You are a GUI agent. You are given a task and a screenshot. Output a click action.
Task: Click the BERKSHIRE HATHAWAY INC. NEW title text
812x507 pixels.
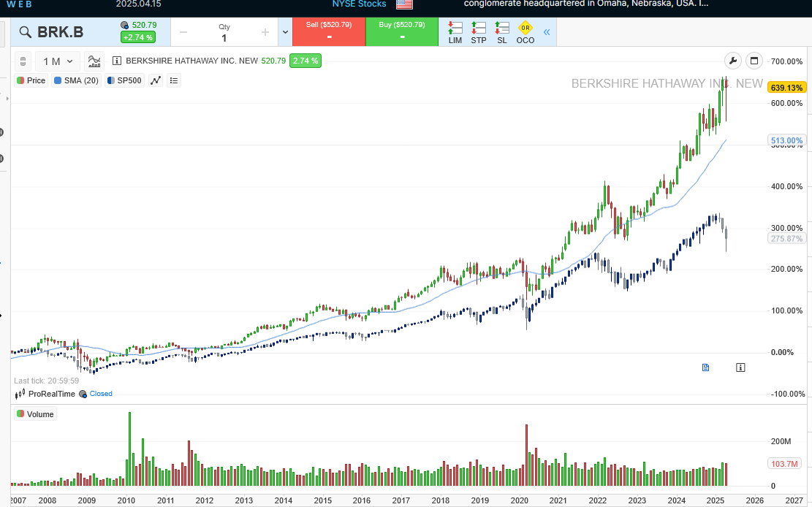[191, 61]
